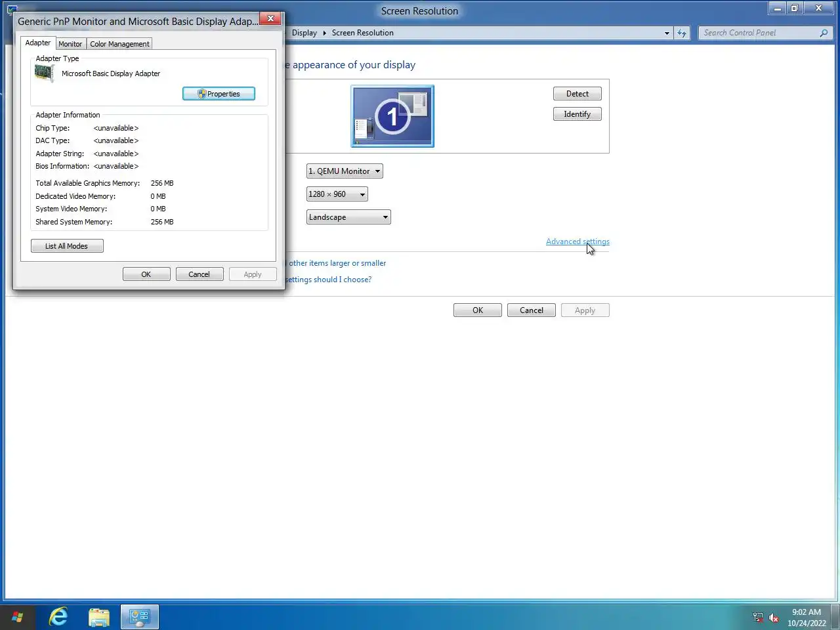Click 'Shared System Memory:' label
Screen dimensions: 840x630
coord(74,222)
